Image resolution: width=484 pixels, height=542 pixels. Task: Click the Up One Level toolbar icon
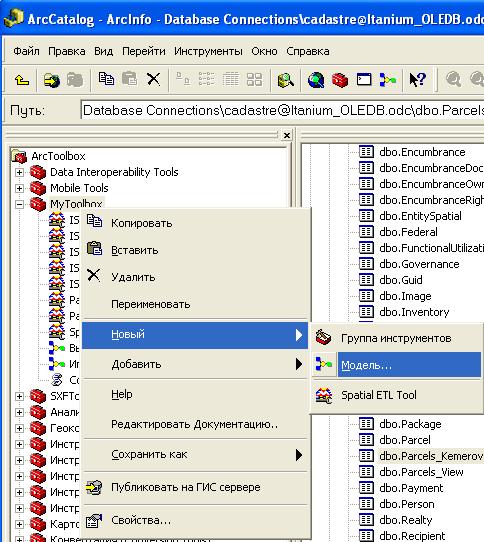(22, 80)
